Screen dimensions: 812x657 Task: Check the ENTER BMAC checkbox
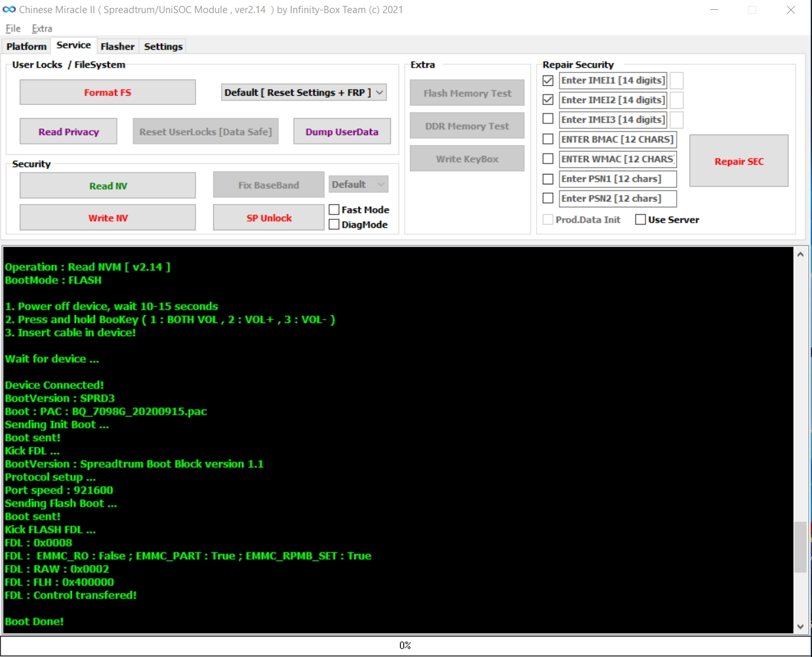[x=548, y=139]
